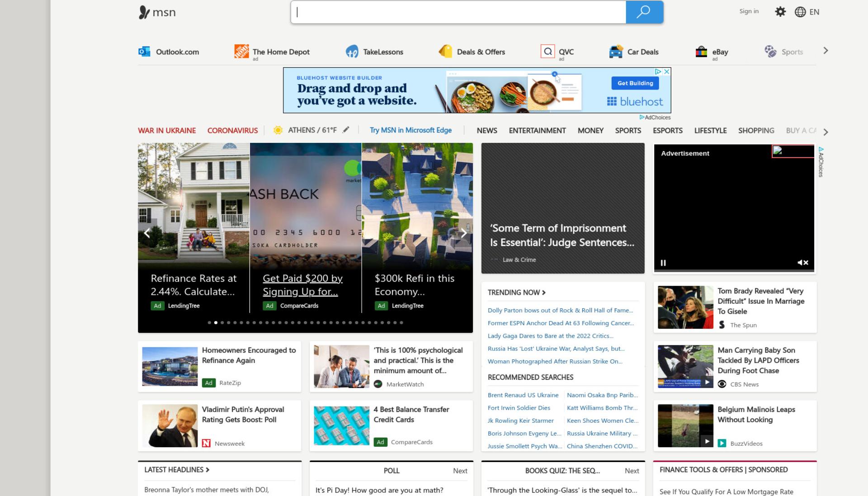Expand the LATEST HEADLINES section
Screen dimensions: 868x496
[177, 470]
